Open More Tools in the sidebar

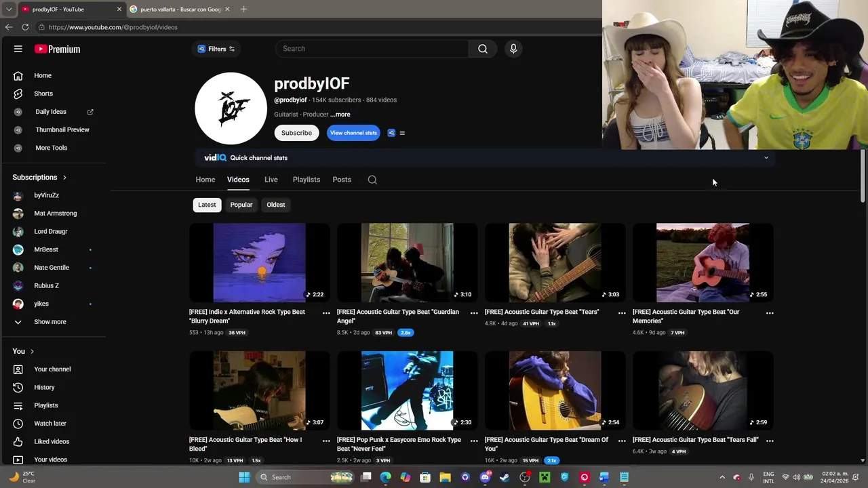pos(51,148)
